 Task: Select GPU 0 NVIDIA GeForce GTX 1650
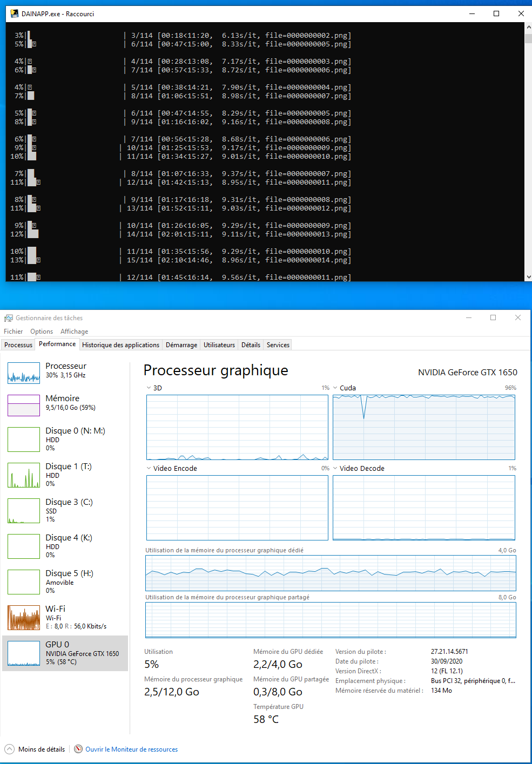pyautogui.click(x=65, y=653)
